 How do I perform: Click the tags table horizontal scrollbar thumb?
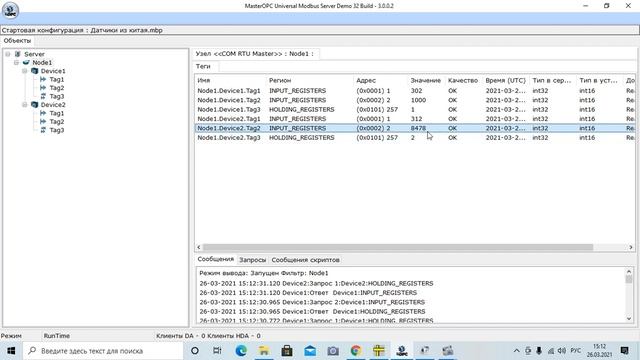click(x=398, y=247)
